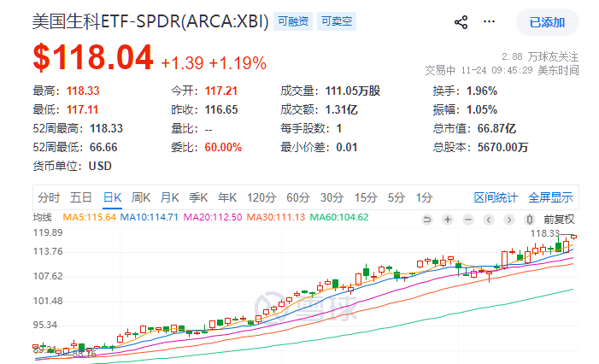Viewport: 599px width, 364px height.
Task: Click the 可融资 tag
Action: (293, 21)
